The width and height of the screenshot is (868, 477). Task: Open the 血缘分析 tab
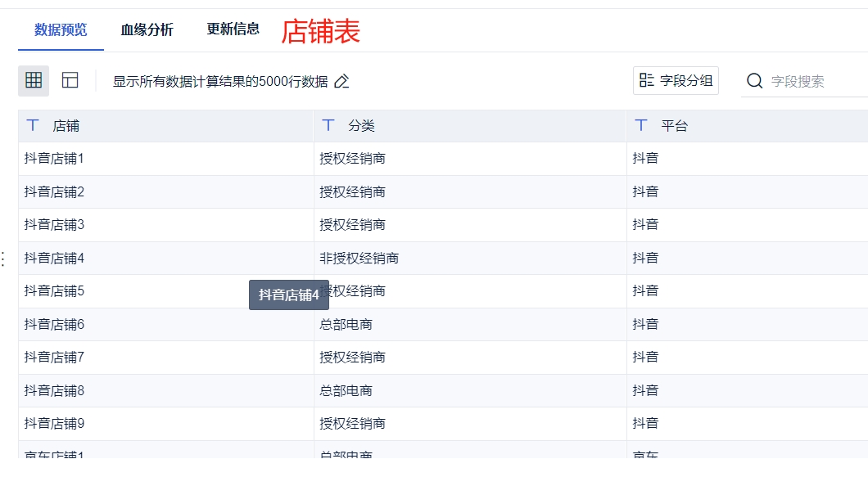[147, 29]
